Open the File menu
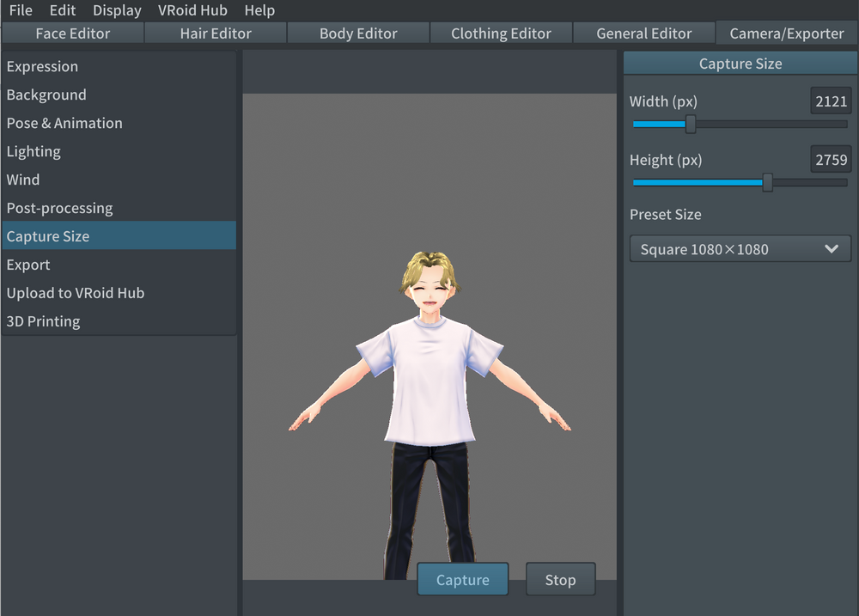 point(21,10)
